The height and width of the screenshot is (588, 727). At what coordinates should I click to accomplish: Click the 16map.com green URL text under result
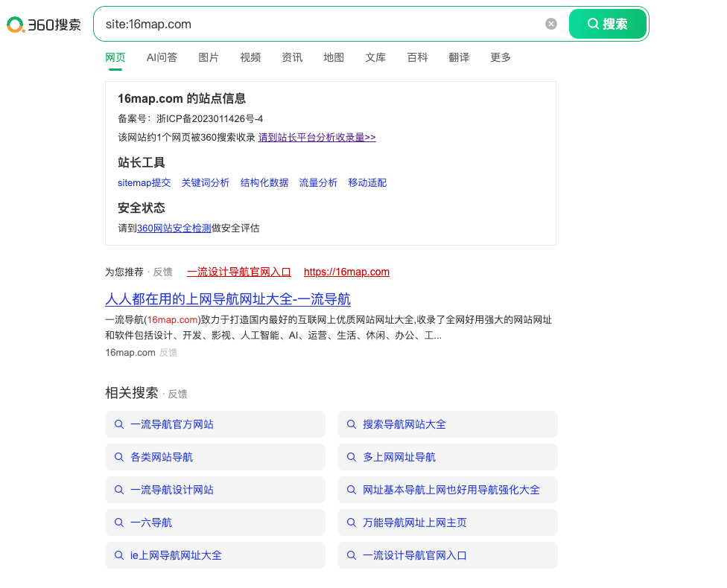click(130, 353)
